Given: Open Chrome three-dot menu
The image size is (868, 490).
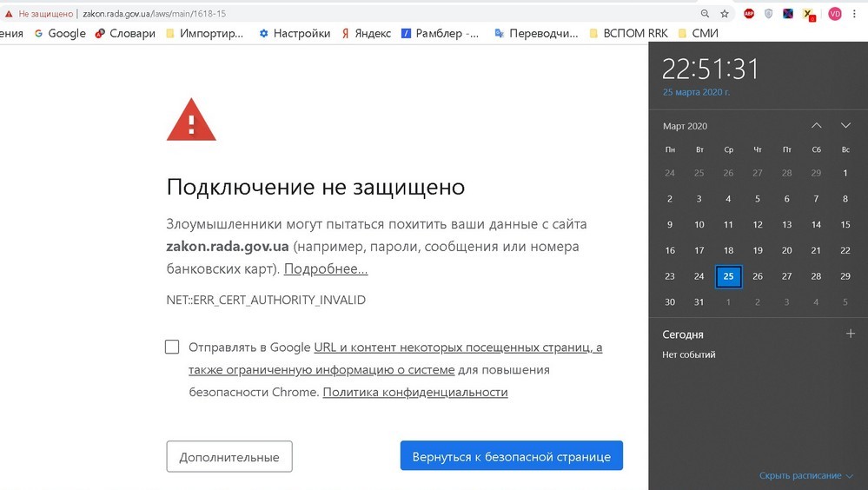Looking at the screenshot, I should (854, 14).
